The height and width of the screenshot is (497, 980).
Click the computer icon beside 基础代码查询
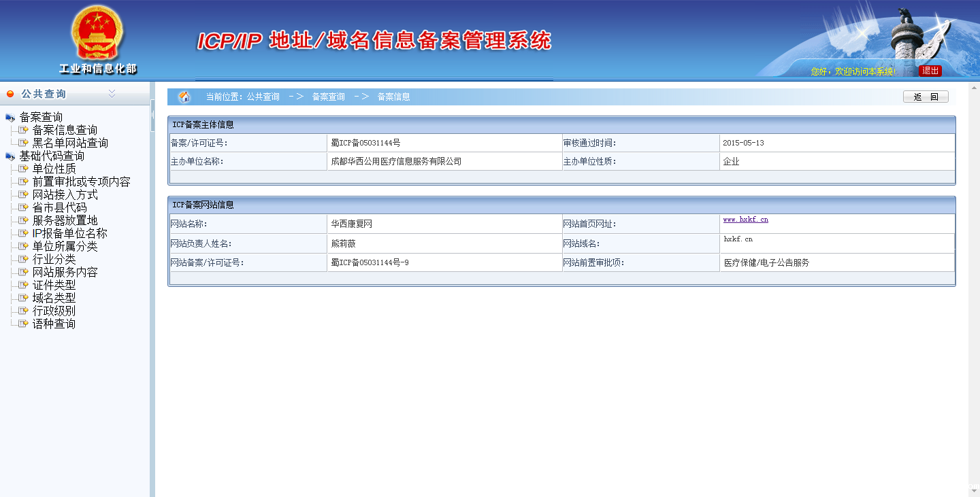click(x=10, y=156)
